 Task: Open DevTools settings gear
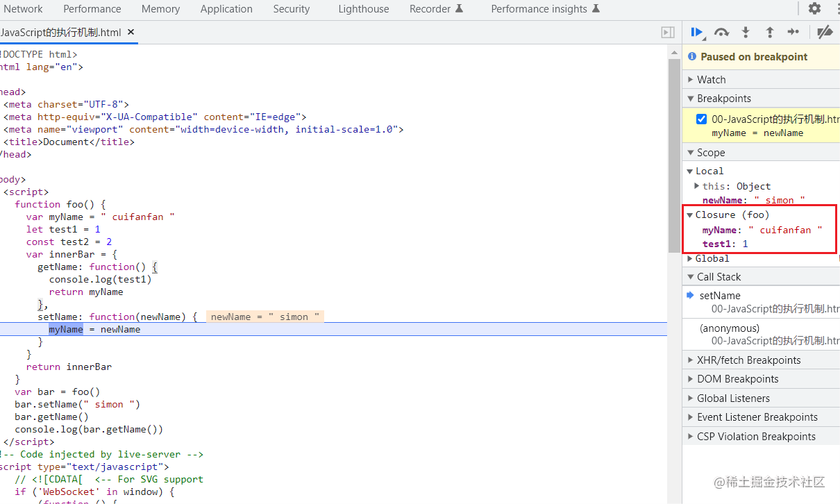click(814, 9)
